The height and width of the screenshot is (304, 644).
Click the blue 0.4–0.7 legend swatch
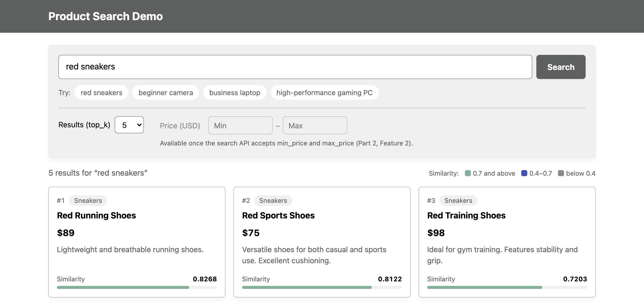click(x=524, y=173)
